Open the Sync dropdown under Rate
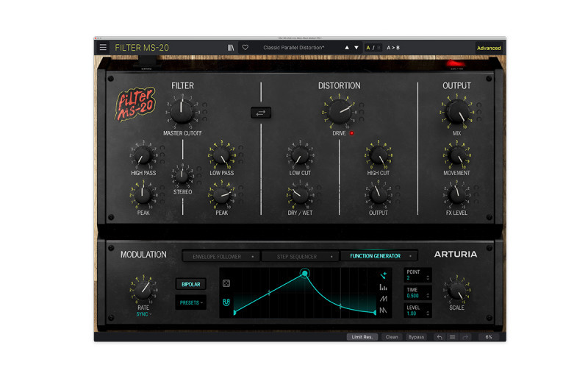The image size is (588, 390). click(x=143, y=314)
